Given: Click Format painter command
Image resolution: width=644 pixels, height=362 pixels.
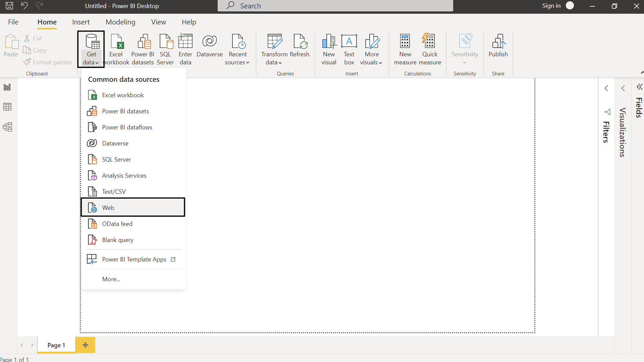Looking at the screenshot, I should click(x=48, y=62).
